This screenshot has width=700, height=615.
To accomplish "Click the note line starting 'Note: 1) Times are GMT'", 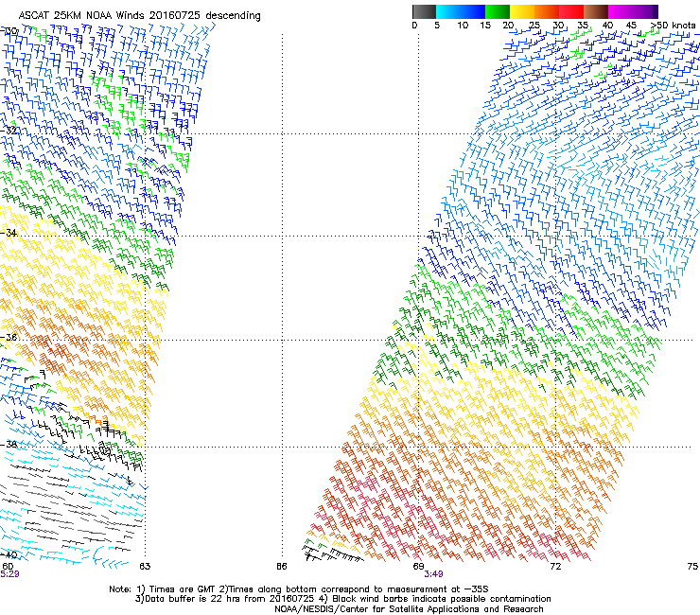I will (x=299, y=589).
